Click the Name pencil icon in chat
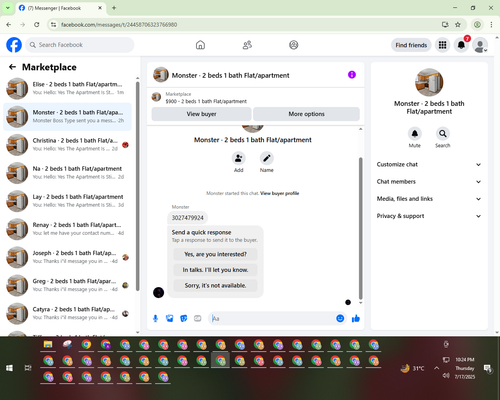Viewport: 500px width, 400px height. pyautogui.click(x=267, y=158)
